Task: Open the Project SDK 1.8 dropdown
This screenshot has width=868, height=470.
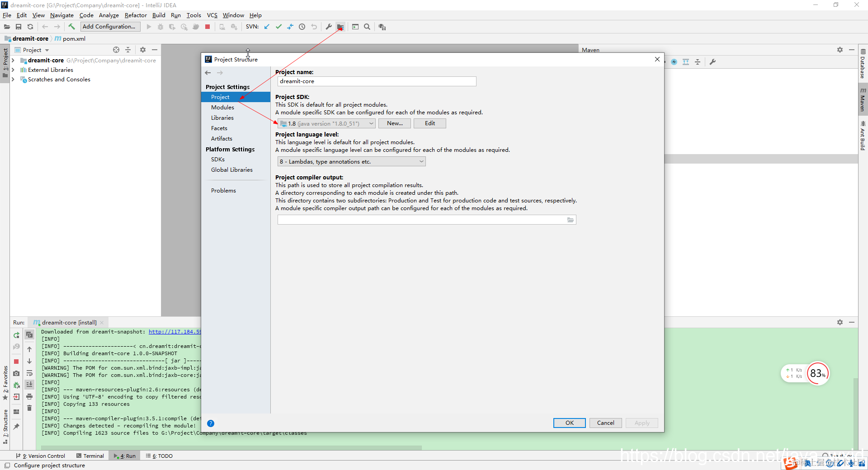Action: point(326,123)
